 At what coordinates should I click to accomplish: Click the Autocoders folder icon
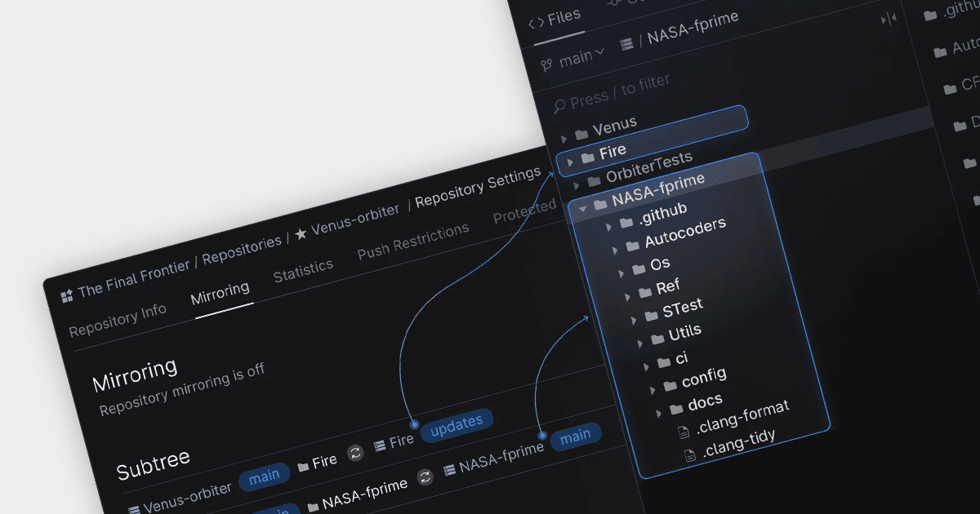point(633,245)
